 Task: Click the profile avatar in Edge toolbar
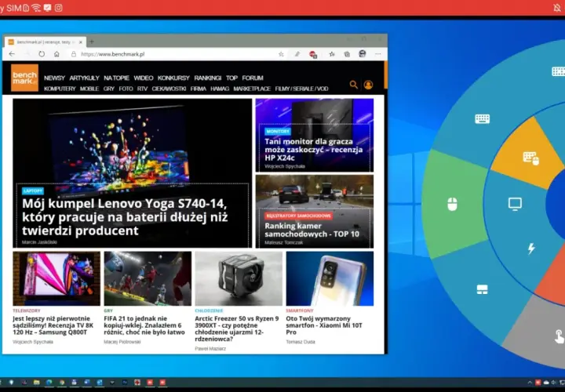pos(362,54)
